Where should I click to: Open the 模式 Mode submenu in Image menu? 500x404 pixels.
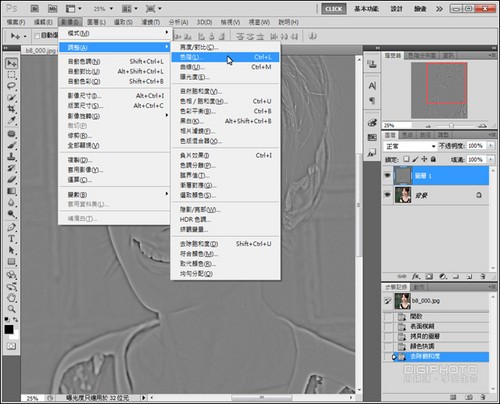114,33
